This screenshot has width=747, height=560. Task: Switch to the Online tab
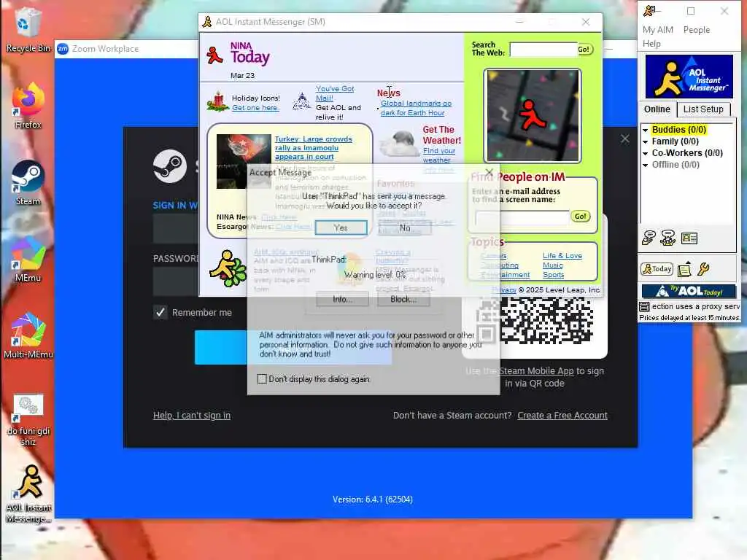[657, 109]
